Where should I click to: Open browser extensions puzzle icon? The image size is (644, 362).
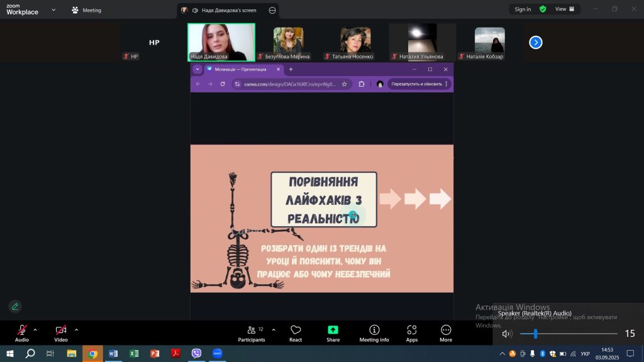point(362,84)
